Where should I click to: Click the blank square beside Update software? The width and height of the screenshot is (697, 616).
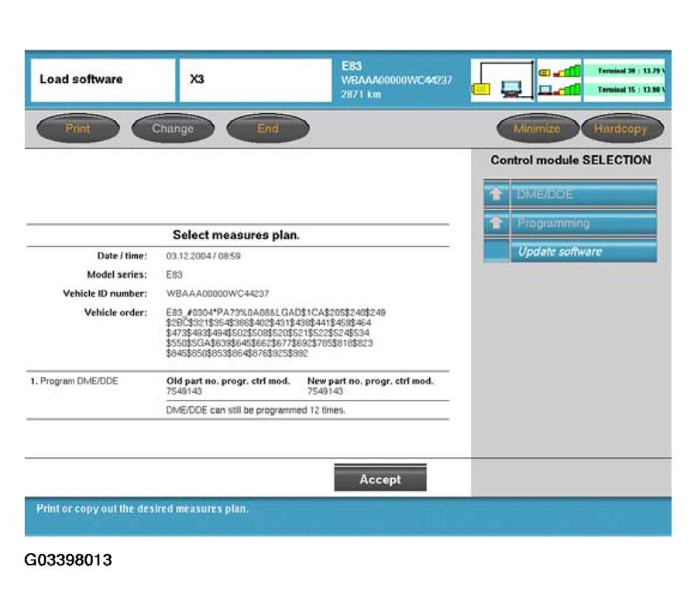coord(496,252)
